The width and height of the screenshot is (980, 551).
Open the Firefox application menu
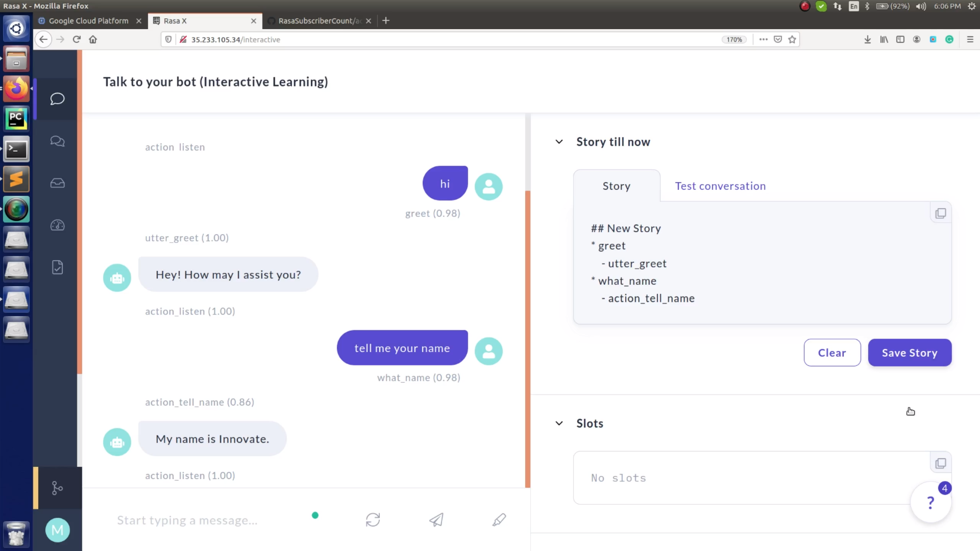click(971, 39)
